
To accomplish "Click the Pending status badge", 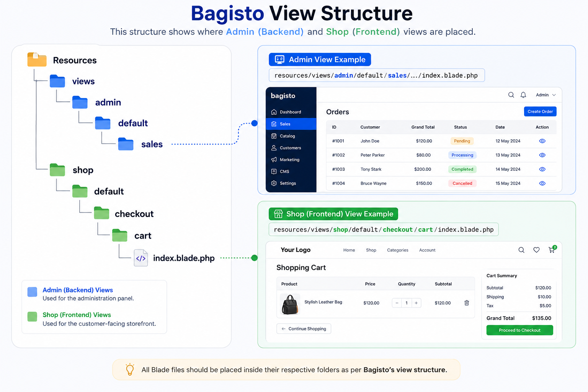I will (462, 141).
